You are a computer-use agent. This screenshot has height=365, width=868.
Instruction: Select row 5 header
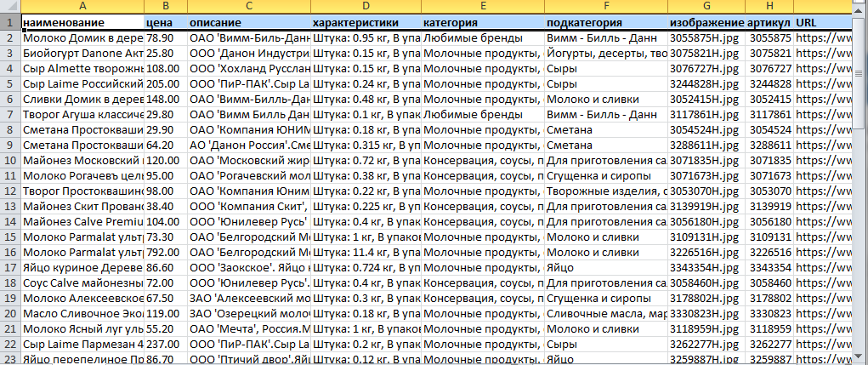10,84
